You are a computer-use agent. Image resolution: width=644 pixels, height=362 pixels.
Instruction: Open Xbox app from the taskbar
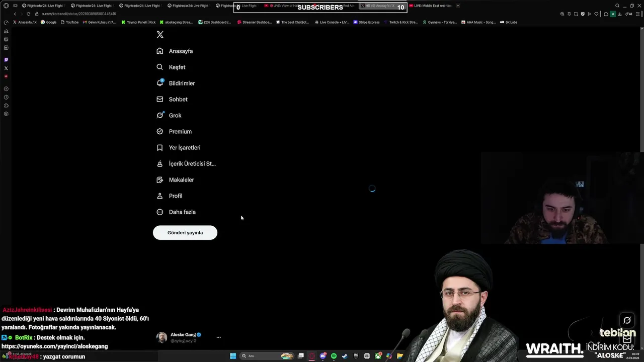tap(378, 356)
